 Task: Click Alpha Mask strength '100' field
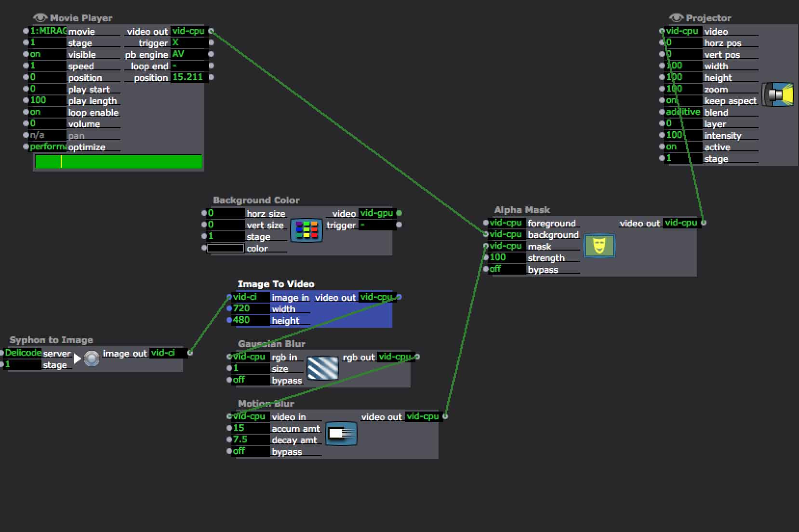click(x=507, y=257)
